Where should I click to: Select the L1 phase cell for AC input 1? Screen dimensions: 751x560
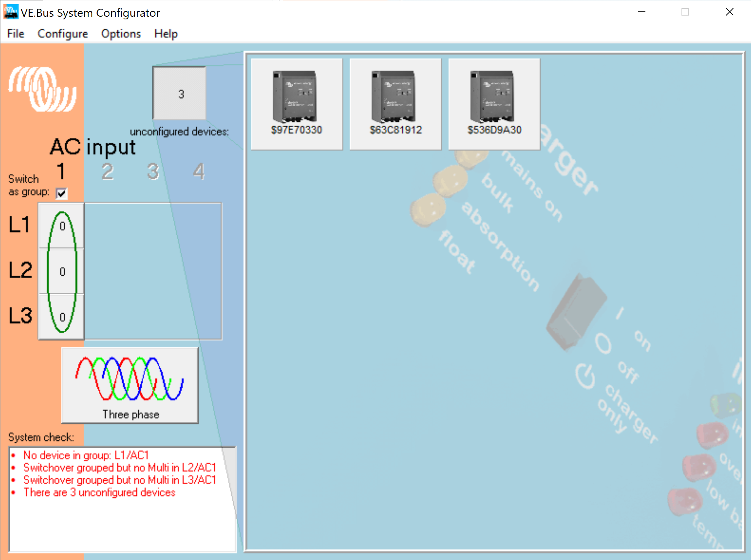(62, 226)
